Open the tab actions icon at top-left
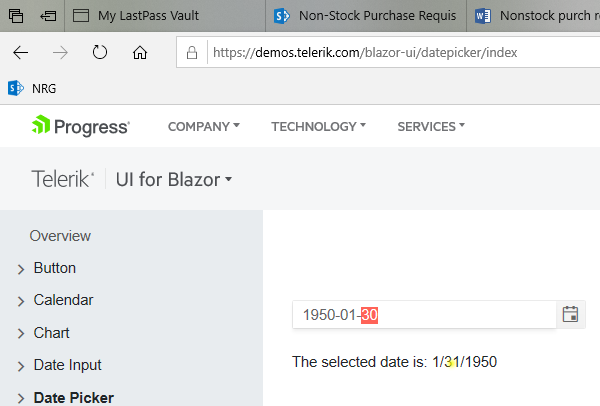600x406 pixels. point(17,16)
